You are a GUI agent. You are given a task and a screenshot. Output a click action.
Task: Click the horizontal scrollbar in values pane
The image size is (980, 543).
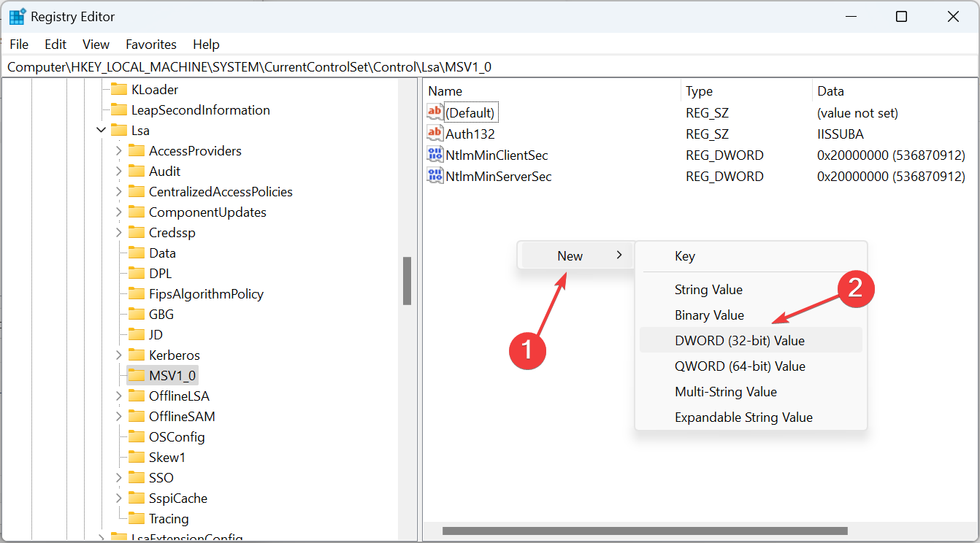(645, 531)
